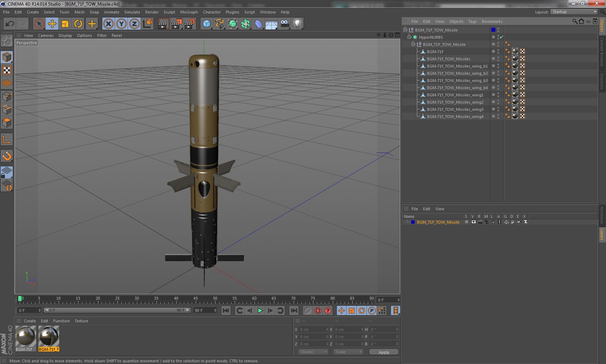Toggle X axis lock

[108, 24]
